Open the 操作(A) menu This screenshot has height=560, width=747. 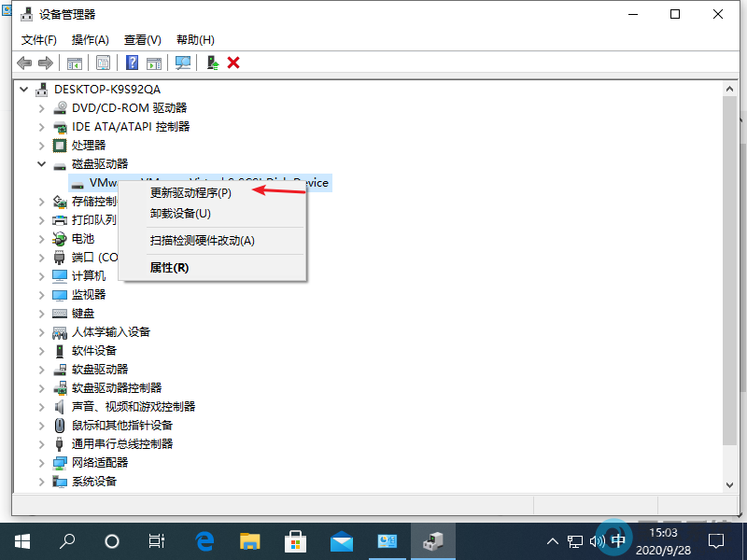[91, 40]
